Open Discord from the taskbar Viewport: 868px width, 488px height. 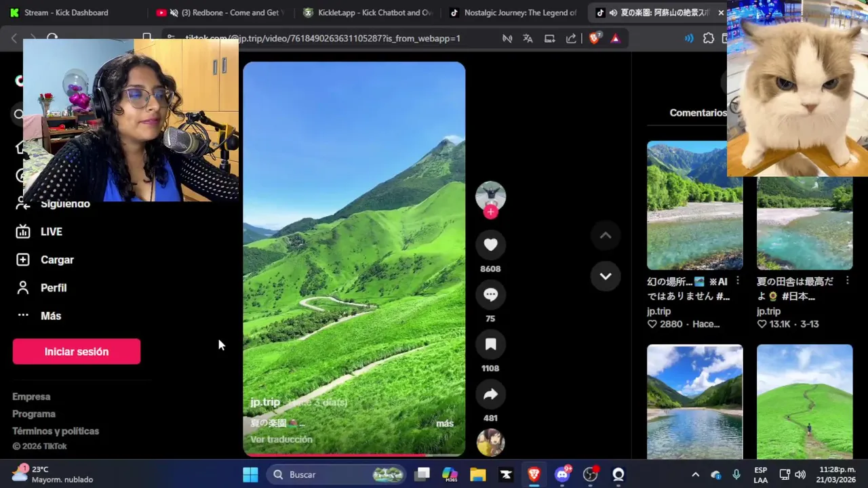[562, 474]
